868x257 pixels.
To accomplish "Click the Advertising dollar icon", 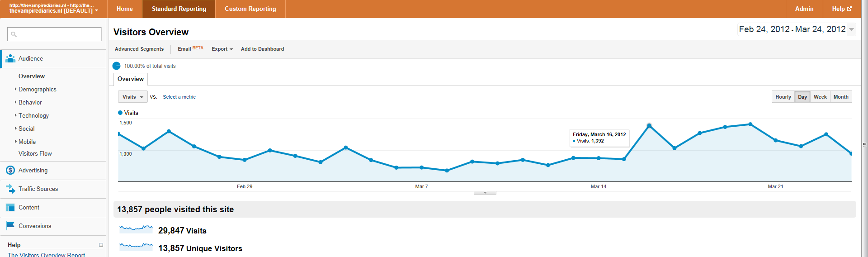I will (x=10, y=171).
